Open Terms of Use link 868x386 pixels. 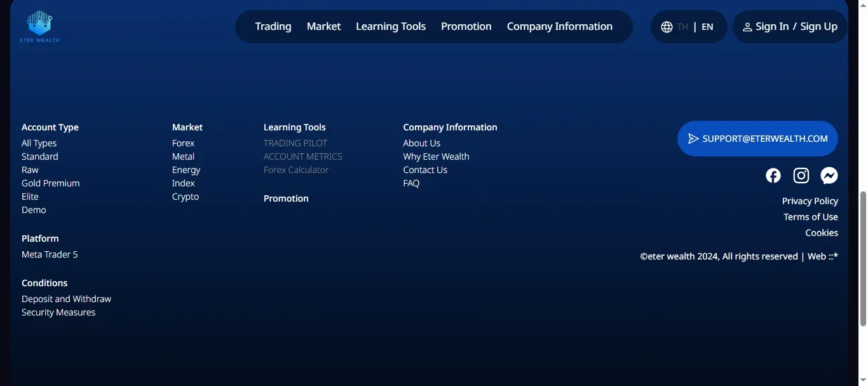811,217
